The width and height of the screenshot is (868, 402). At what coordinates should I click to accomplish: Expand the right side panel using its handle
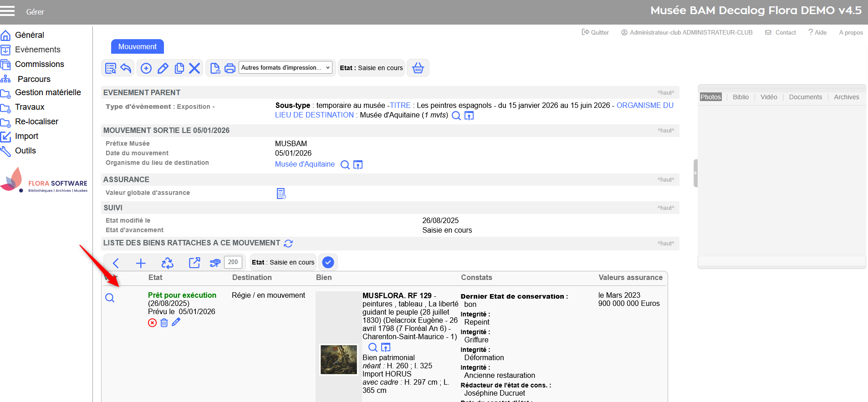(695, 173)
